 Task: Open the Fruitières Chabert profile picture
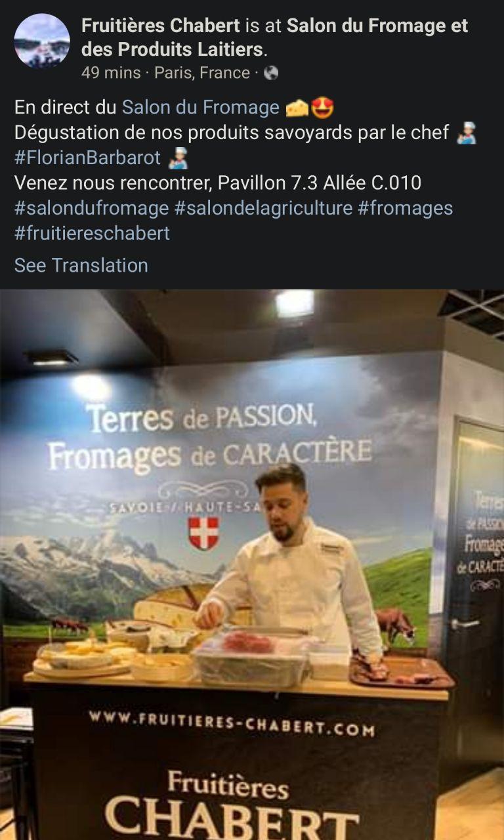[x=42, y=41]
